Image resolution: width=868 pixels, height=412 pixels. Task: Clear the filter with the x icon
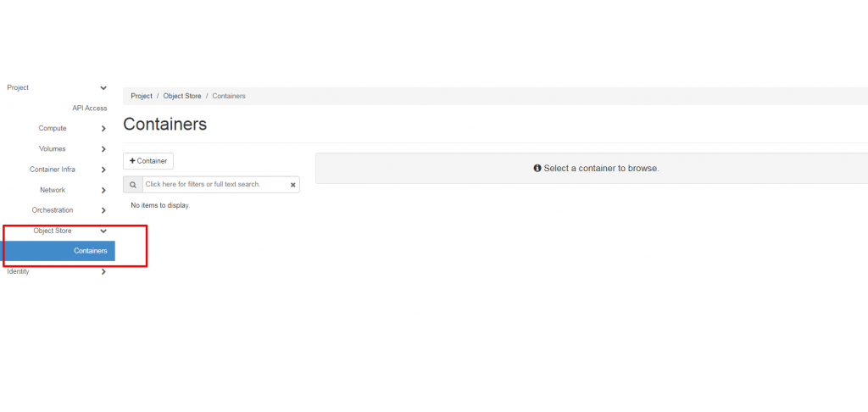(292, 185)
